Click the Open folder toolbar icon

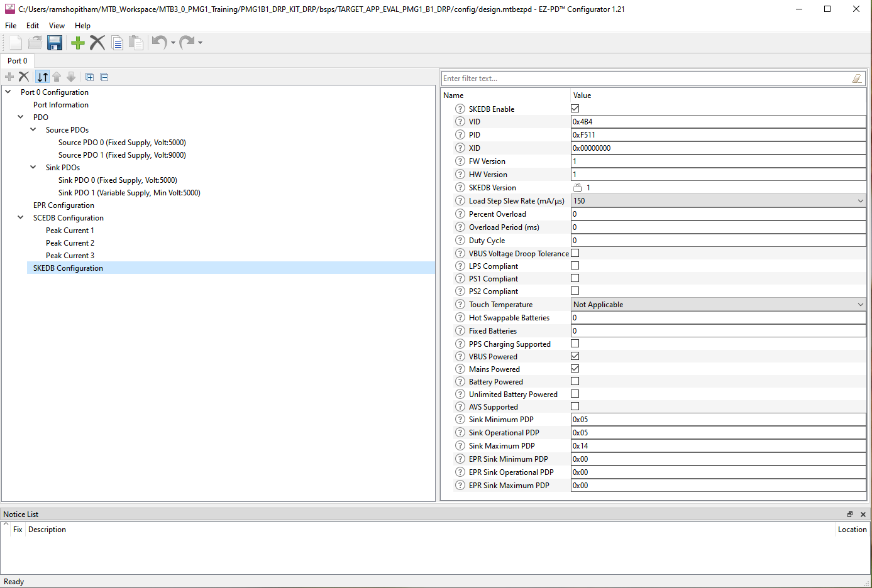[35, 42]
